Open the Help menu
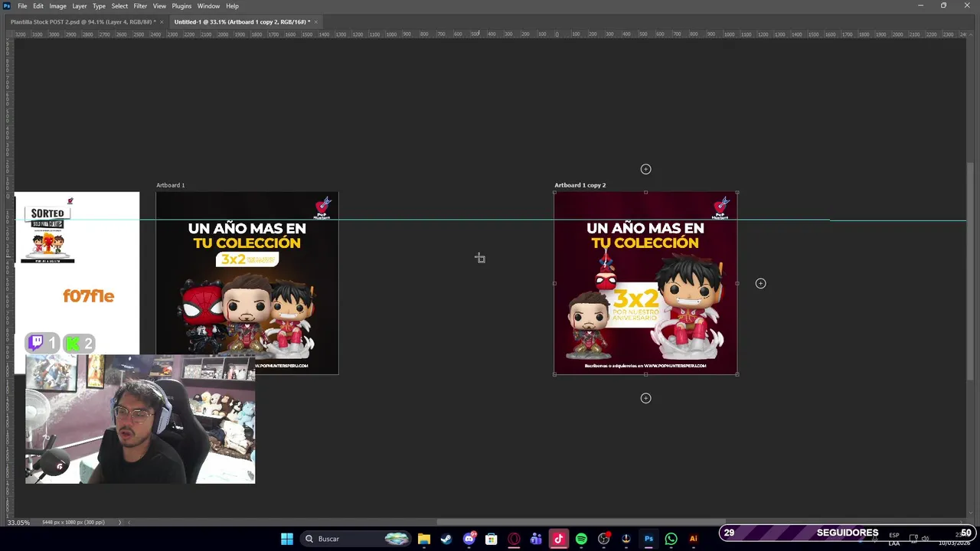 click(x=232, y=6)
